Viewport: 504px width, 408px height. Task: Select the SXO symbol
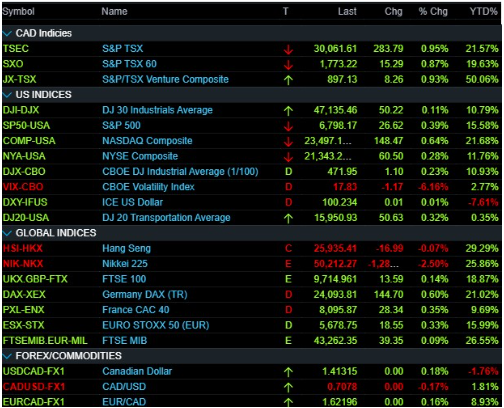13,64
